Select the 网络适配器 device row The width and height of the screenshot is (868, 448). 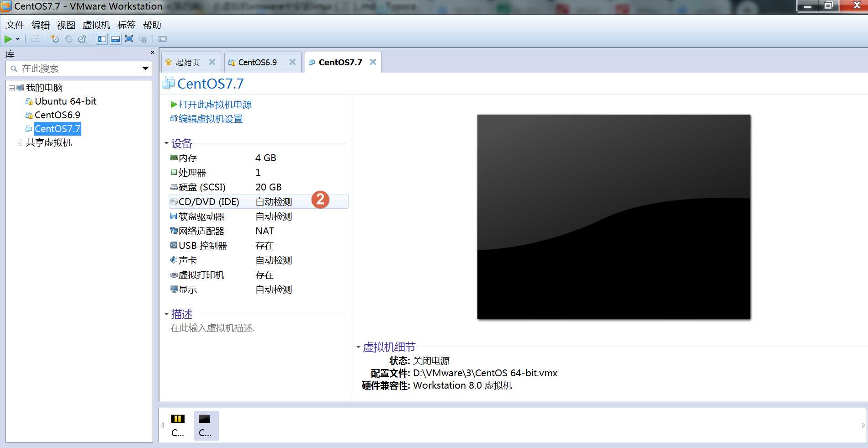[258, 231]
